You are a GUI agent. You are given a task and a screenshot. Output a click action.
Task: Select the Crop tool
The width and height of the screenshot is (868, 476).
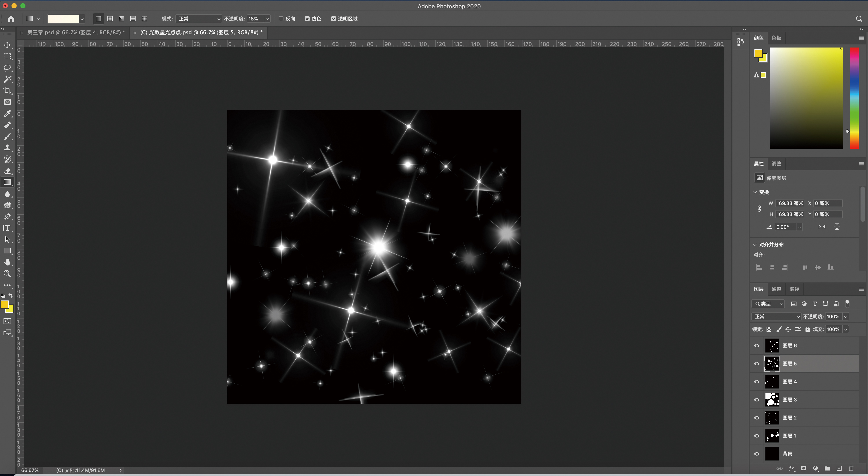(x=7, y=91)
